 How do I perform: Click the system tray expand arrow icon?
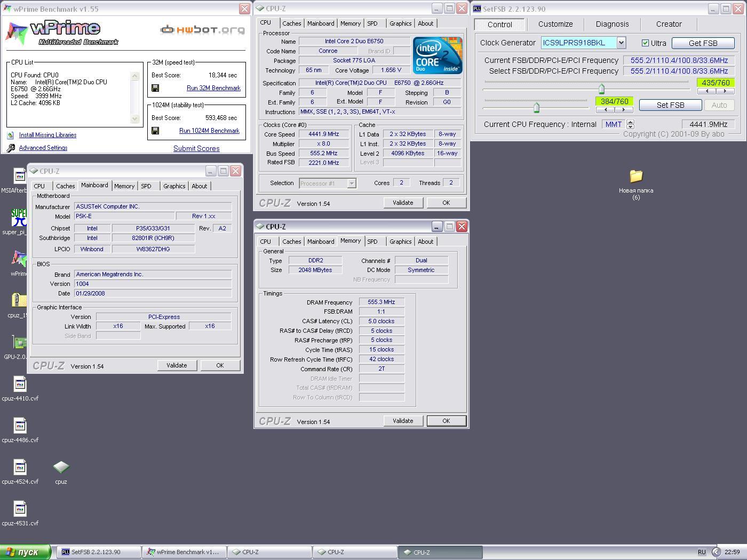[x=716, y=552]
